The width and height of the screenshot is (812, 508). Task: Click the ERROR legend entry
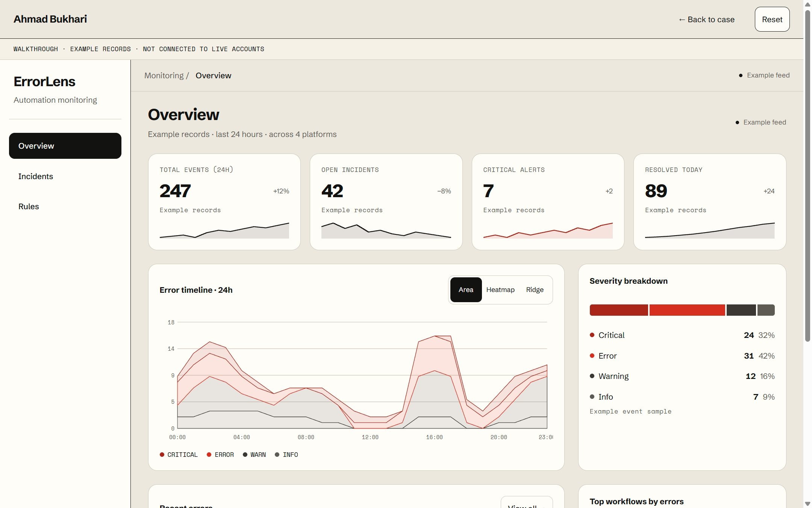coord(220,455)
